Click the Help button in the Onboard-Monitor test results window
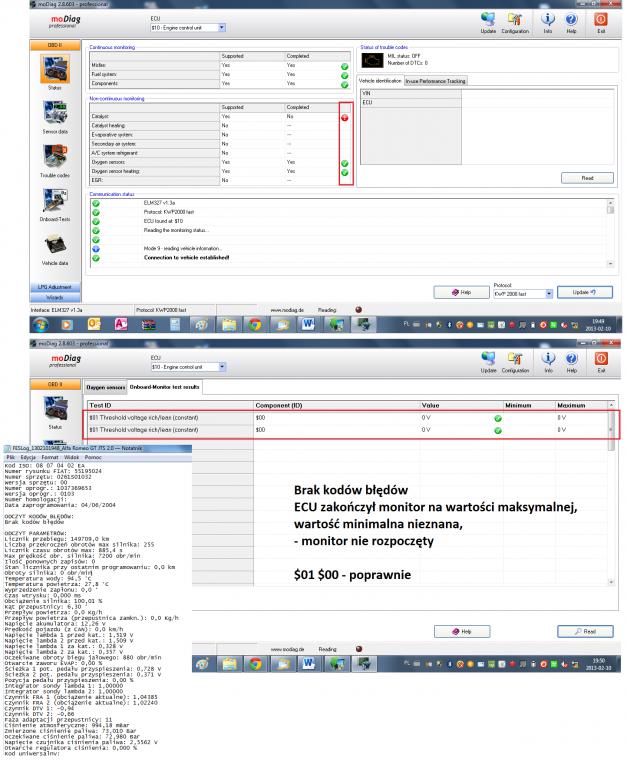Viewport: 627px width, 768px height. coord(461,632)
